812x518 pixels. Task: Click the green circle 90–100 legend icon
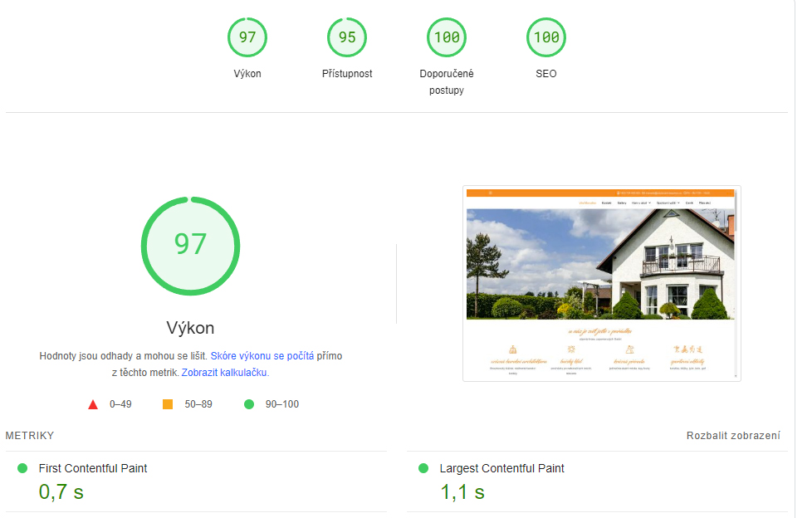coord(248,404)
